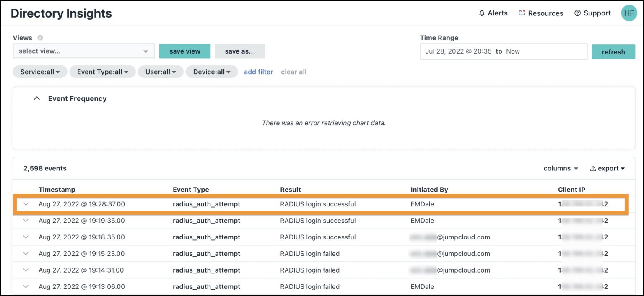This screenshot has height=296, width=644.
Task: Click the add filter link
Action: (258, 72)
